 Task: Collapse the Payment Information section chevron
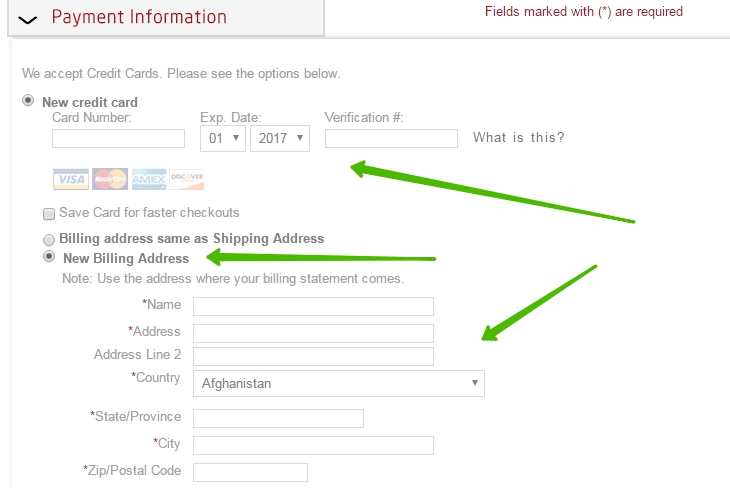click(28, 19)
